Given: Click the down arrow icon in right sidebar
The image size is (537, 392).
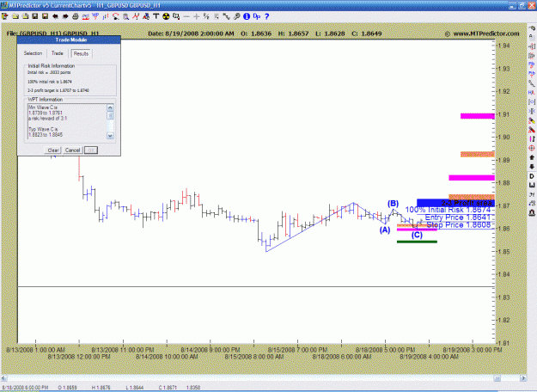Looking at the screenshot, I should (x=532, y=167).
